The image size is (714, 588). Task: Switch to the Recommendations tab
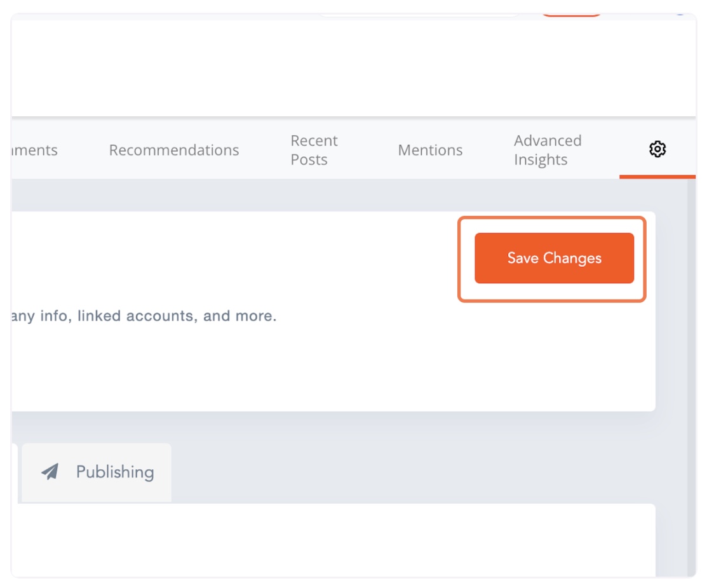coord(174,150)
